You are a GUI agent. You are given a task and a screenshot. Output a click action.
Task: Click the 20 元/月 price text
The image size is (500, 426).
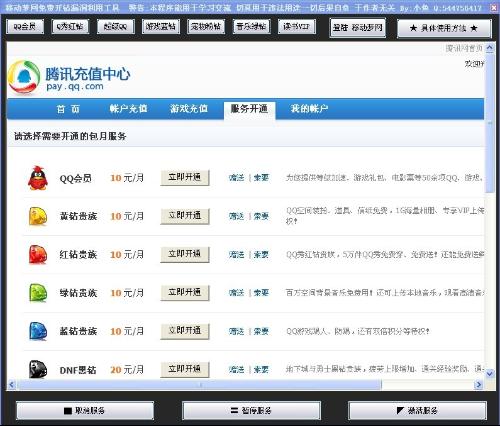(127, 370)
